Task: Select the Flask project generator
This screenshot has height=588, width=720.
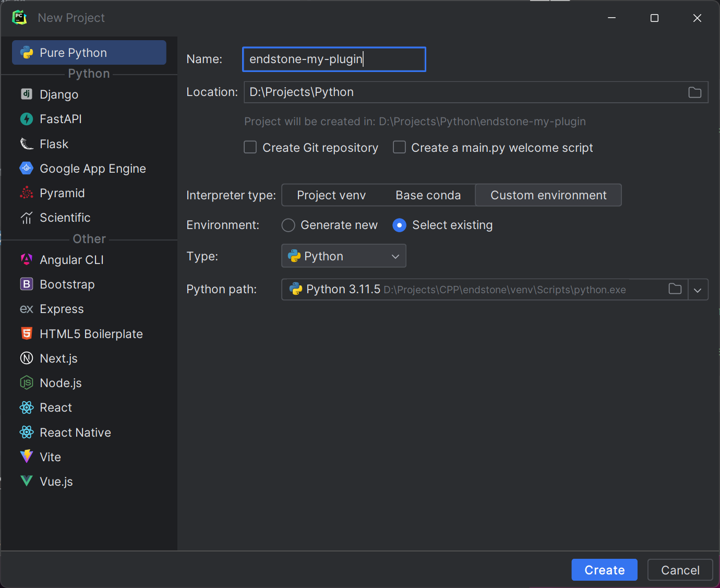Action: click(x=26, y=144)
